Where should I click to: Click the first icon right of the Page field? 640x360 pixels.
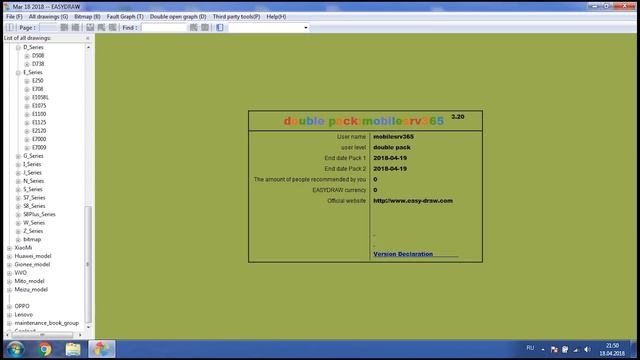click(64, 27)
